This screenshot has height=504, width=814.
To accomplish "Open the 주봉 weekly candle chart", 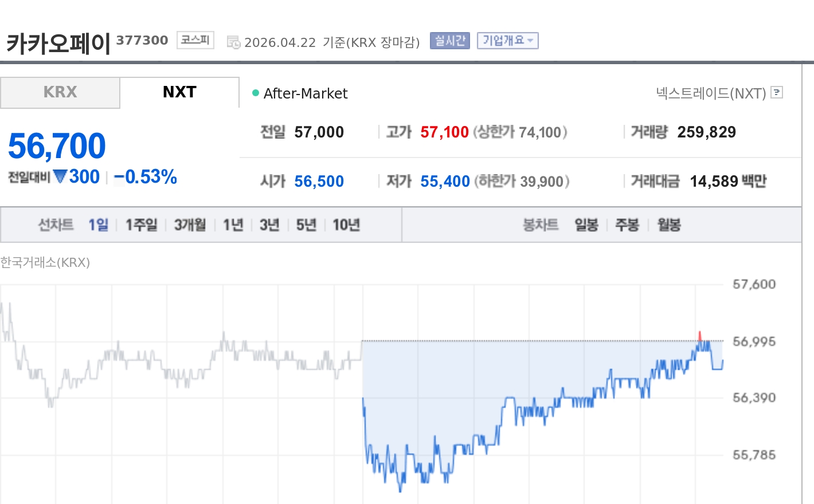I will pyautogui.click(x=627, y=225).
